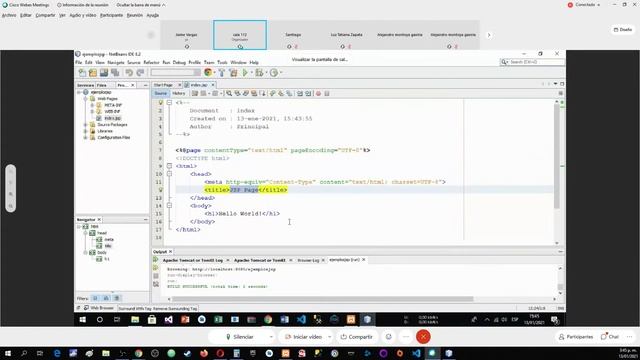Expand the META-INF folder node
The width and height of the screenshot is (640, 360).
point(92,105)
